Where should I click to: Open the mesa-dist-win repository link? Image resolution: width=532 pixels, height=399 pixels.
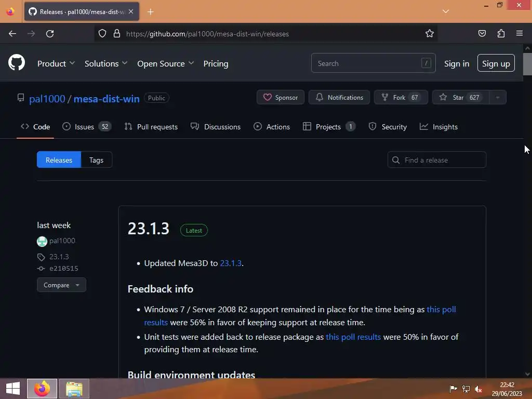pyautogui.click(x=107, y=99)
